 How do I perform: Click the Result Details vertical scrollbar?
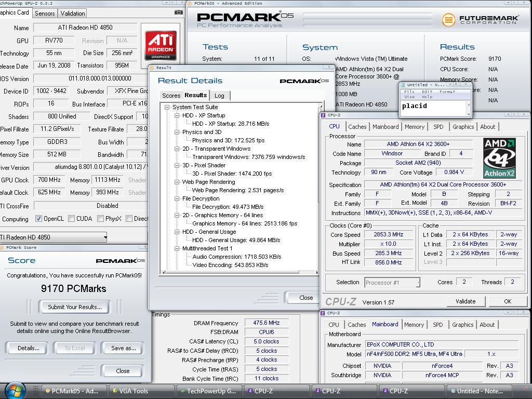click(x=320, y=153)
